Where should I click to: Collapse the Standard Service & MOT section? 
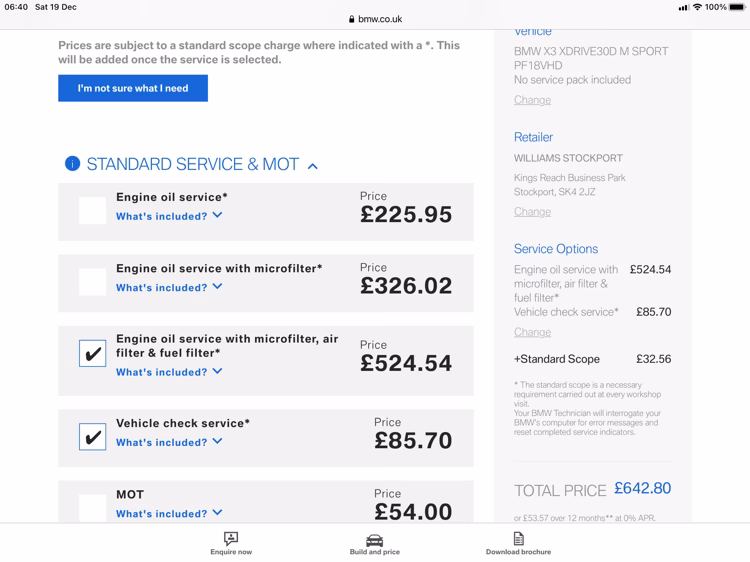point(313,166)
